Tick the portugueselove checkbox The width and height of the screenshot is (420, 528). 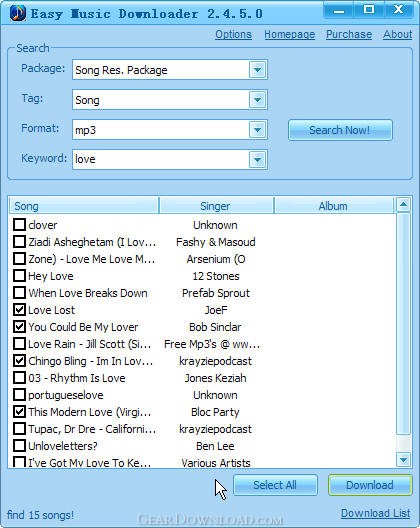pyautogui.click(x=19, y=395)
